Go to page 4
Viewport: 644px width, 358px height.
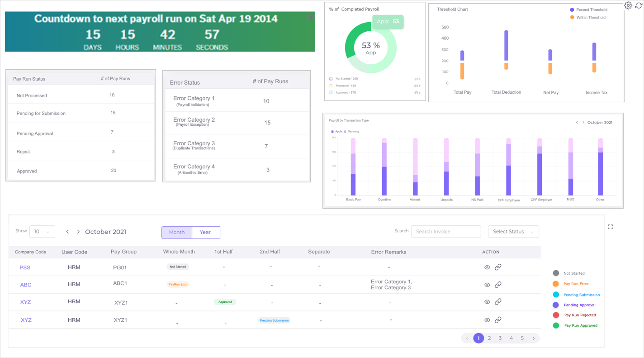tap(511, 338)
